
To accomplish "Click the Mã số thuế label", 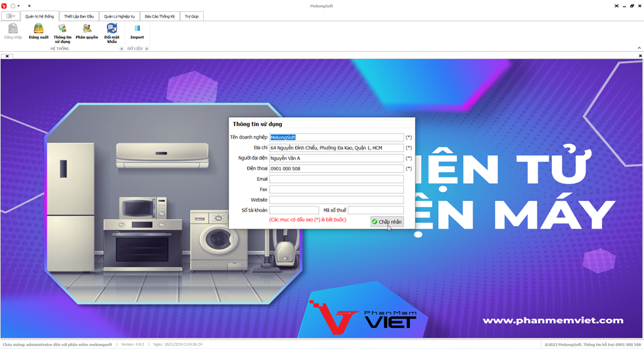I will [x=334, y=210].
